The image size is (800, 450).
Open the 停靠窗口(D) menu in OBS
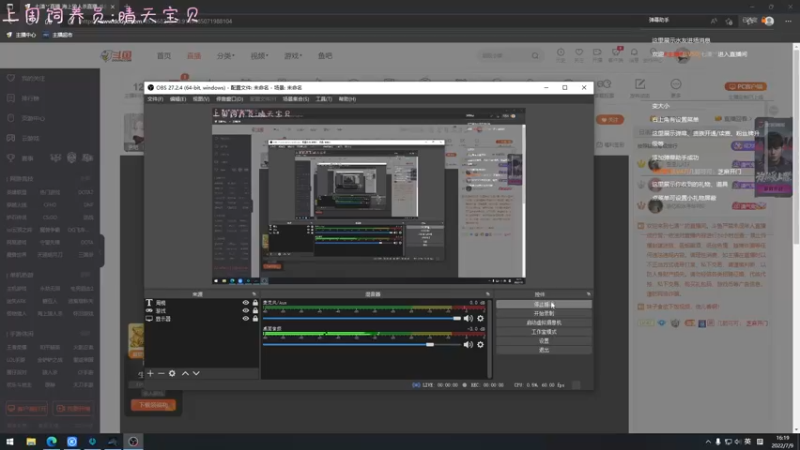tap(230, 99)
